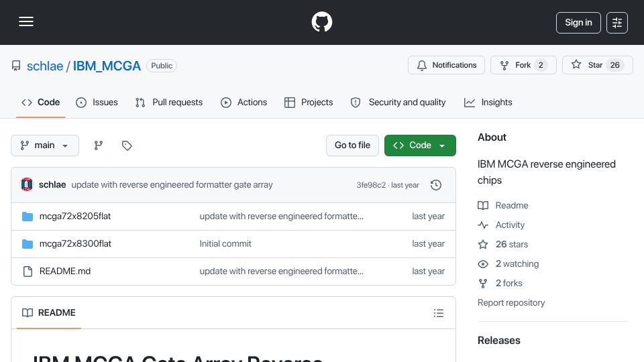644x362 pixels.
Task: Open commit message on README.md row
Action: [281, 271]
